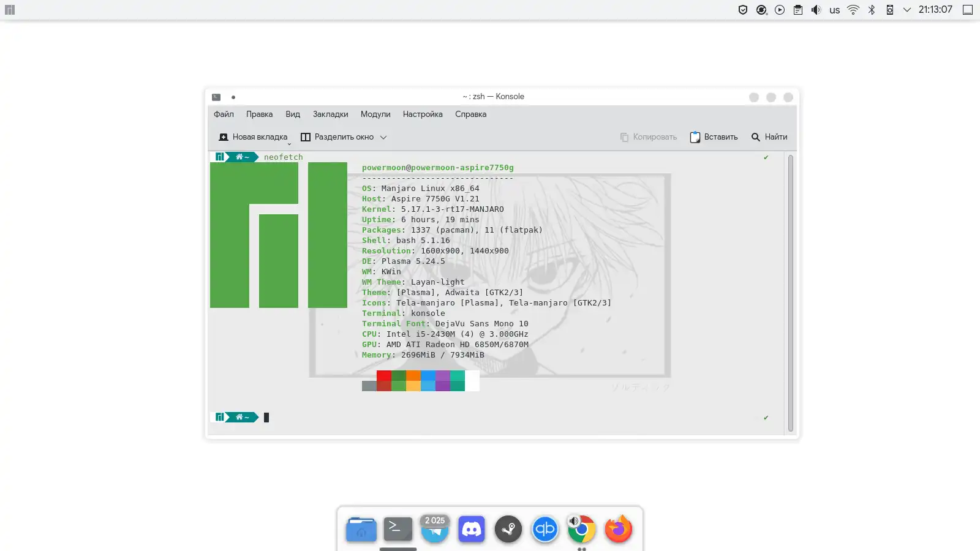
Task: Open the Справка menu
Action: (x=470, y=114)
